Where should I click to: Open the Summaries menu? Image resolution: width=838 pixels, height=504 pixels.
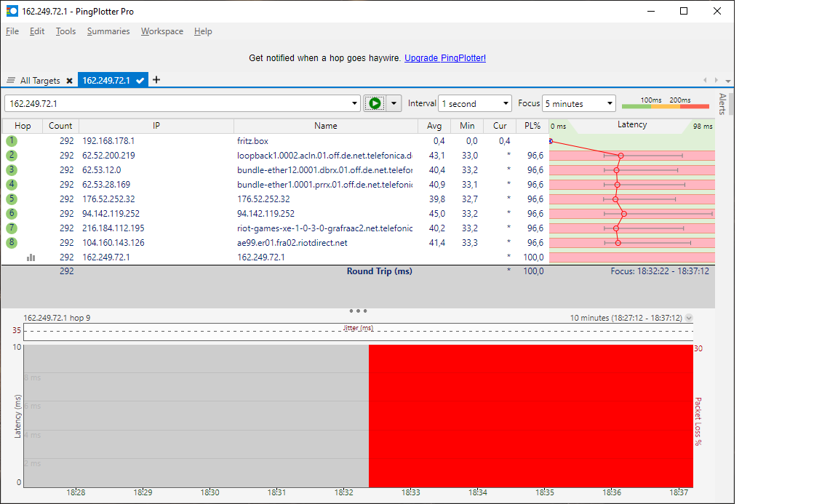(108, 31)
